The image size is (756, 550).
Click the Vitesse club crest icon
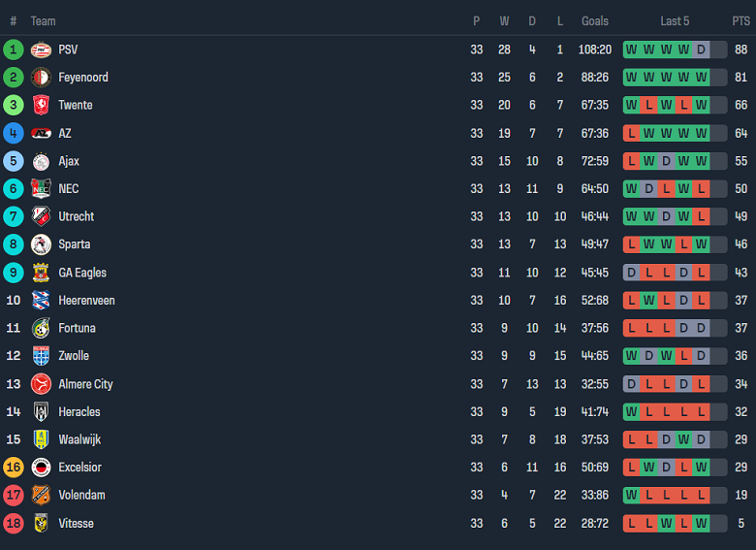tap(41, 523)
